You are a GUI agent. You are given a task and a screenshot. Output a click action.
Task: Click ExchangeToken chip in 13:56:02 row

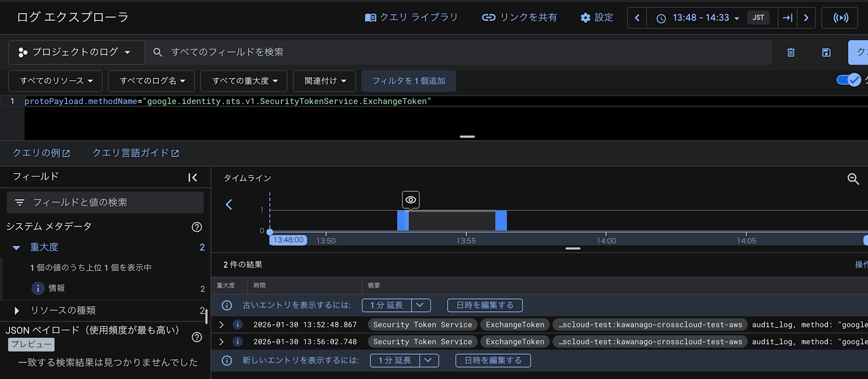click(515, 342)
